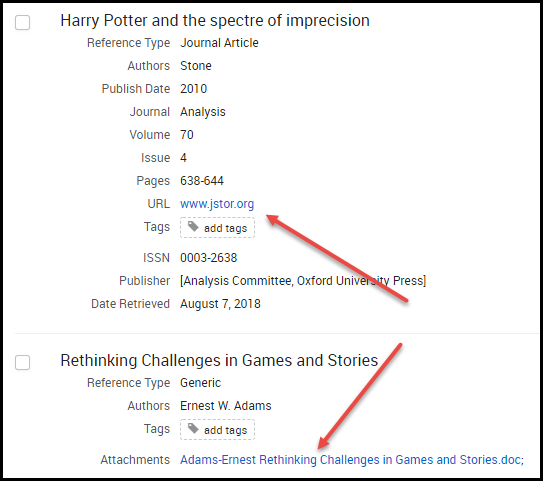Check the box beside Harry Potter reference
543x481 pixels.
[x=23, y=23]
